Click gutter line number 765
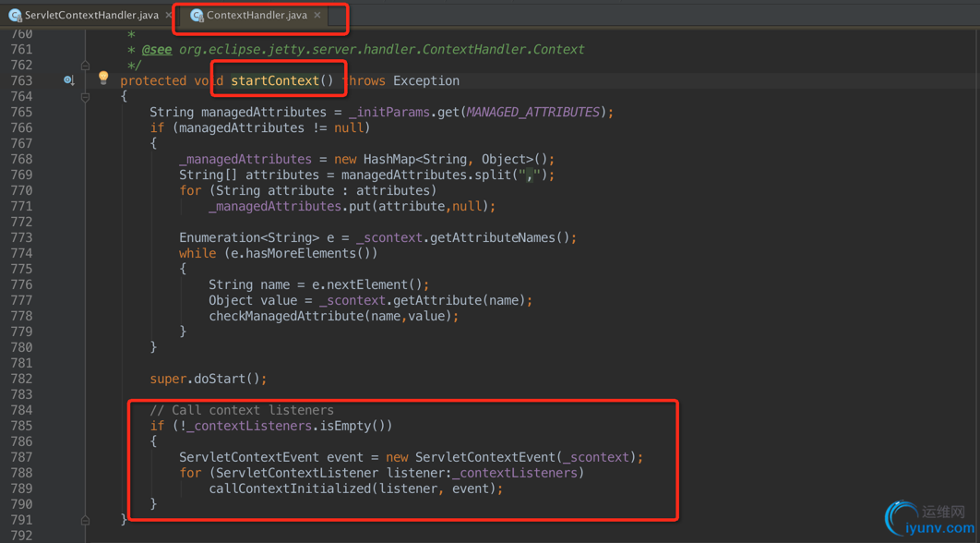Screen dimensions: 980x543 tap(21, 112)
